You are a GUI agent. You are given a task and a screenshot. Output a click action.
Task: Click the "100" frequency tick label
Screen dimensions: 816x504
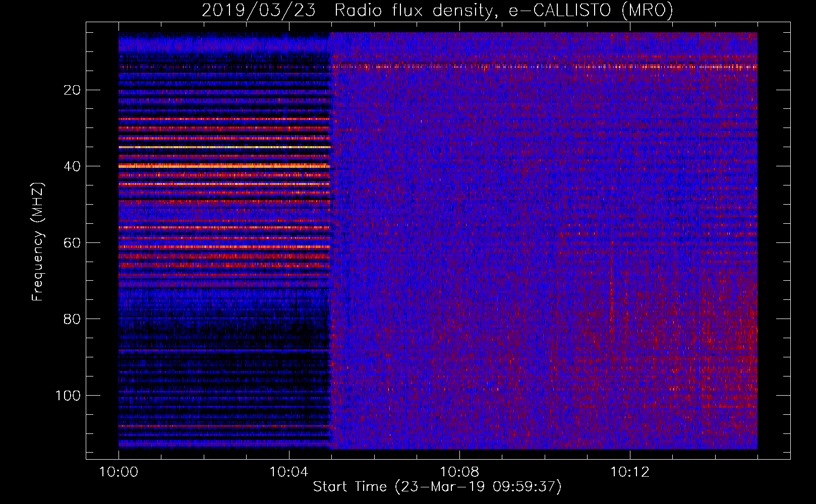click(68, 396)
